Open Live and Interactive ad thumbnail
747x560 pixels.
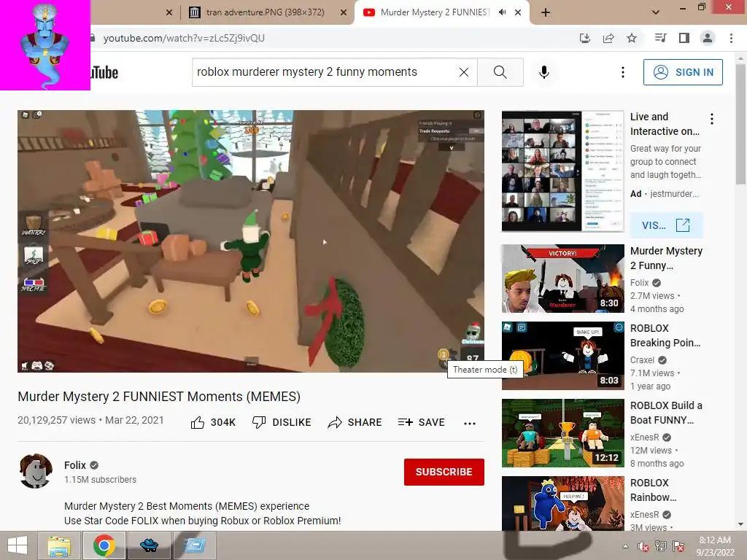click(x=562, y=171)
